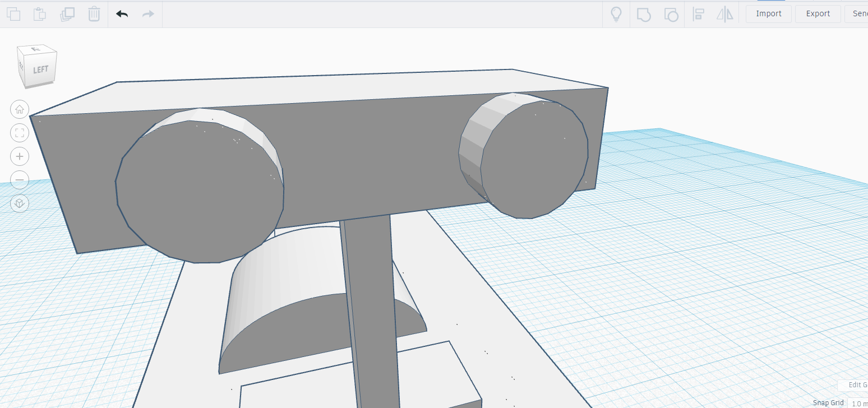Select the Mirror flip tool
Image resolution: width=868 pixels, height=408 pixels.
click(725, 14)
